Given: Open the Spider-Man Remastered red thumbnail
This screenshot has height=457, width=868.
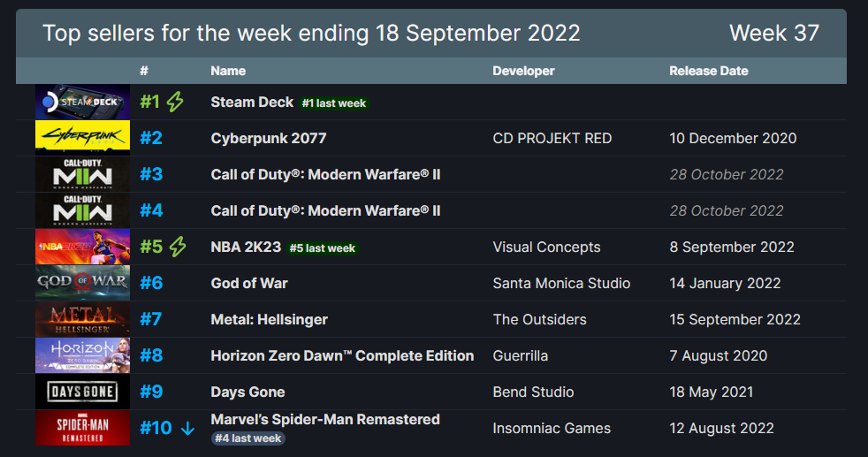Looking at the screenshot, I should pos(82,428).
